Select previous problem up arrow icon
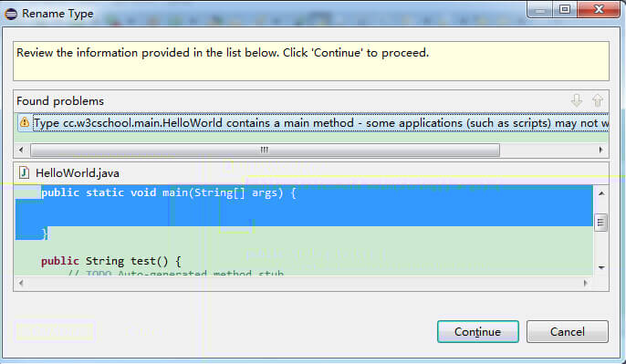This screenshot has height=364, width=626. (x=598, y=100)
